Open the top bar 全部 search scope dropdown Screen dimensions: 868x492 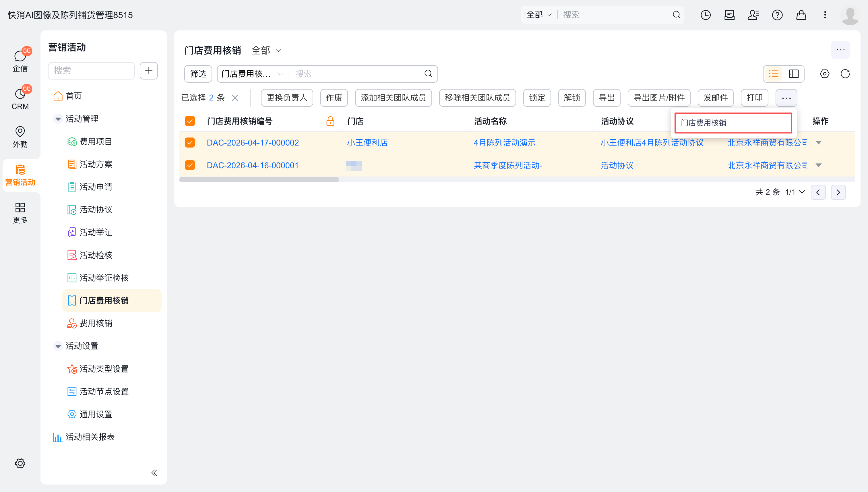coord(539,15)
